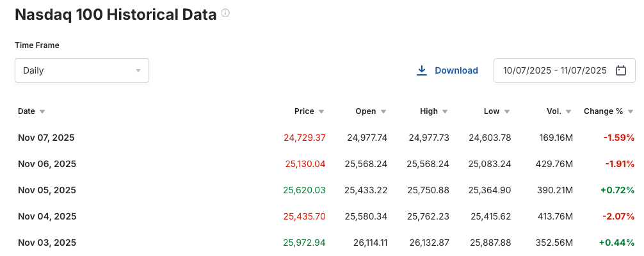This screenshot has width=644, height=256.
Task: Expand the time frame dropdown caret
Action: tap(138, 70)
